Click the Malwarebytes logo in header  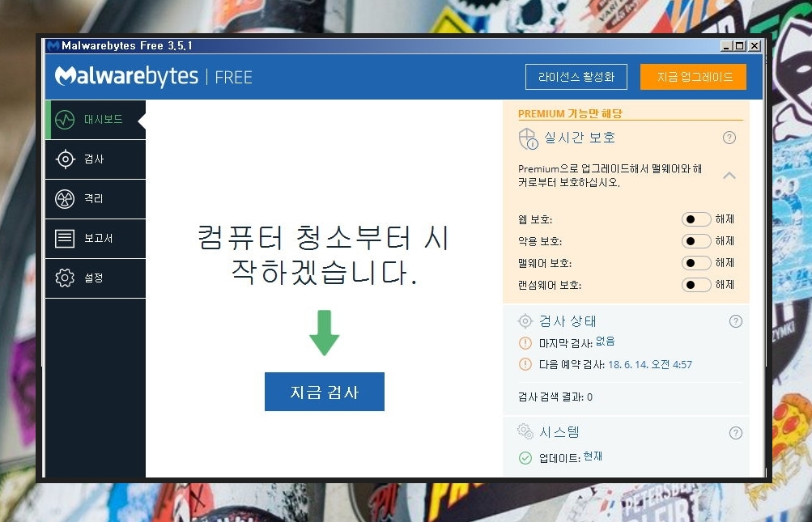coord(126,76)
